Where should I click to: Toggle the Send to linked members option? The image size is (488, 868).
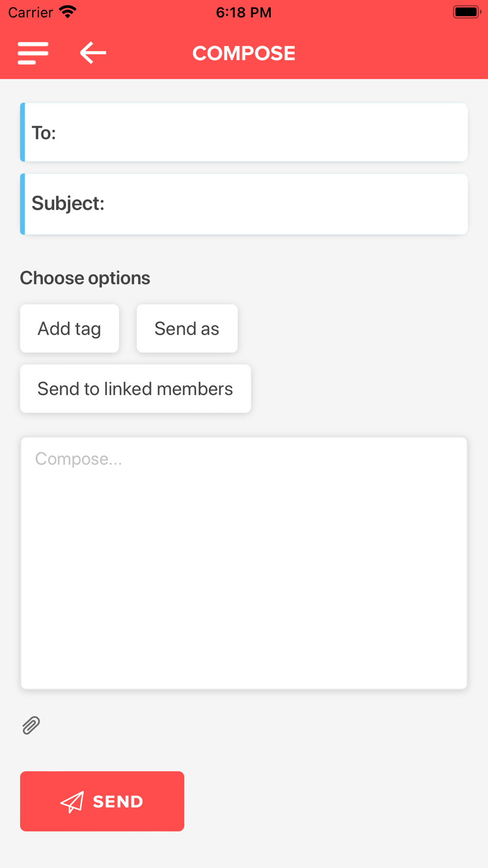(x=135, y=389)
